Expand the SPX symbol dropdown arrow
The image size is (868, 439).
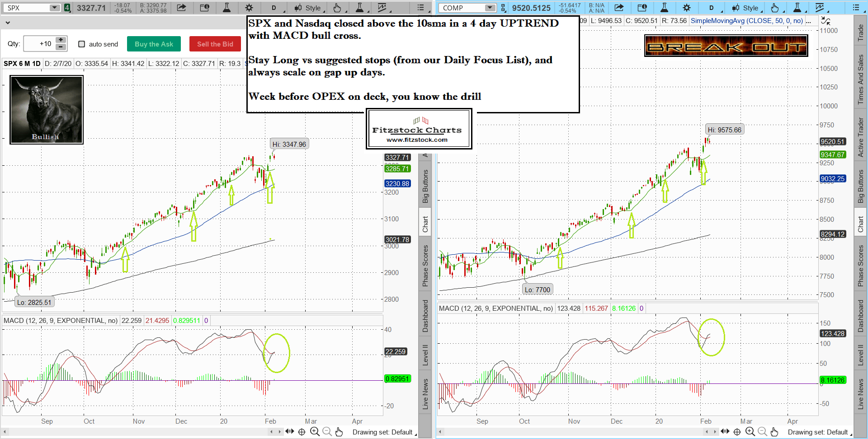[54, 8]
